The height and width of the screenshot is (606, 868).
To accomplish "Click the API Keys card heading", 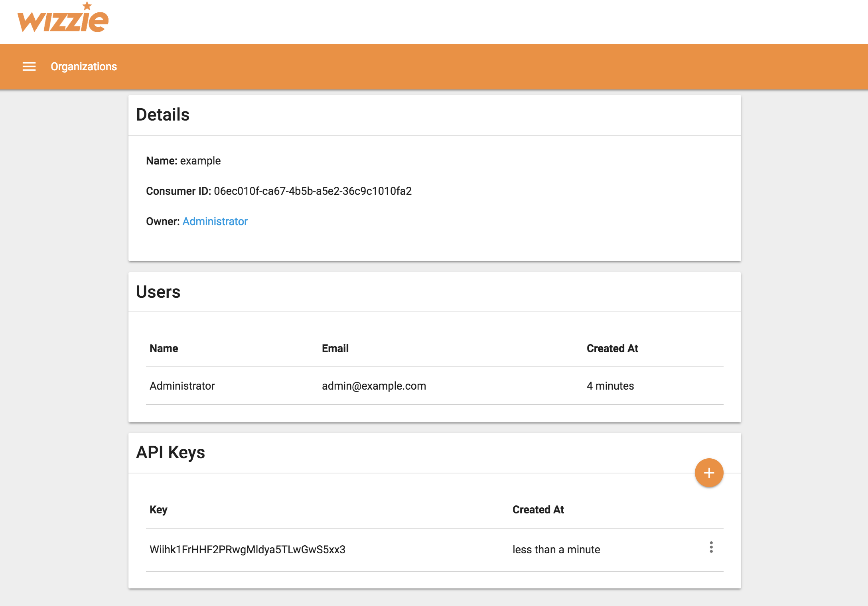I will click(x=171, y=453).
